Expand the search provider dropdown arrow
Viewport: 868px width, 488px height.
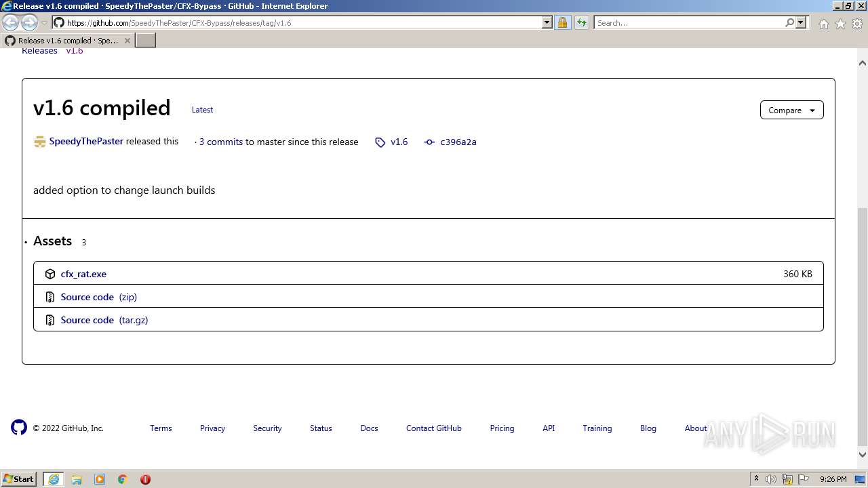(x=801, y=22)
